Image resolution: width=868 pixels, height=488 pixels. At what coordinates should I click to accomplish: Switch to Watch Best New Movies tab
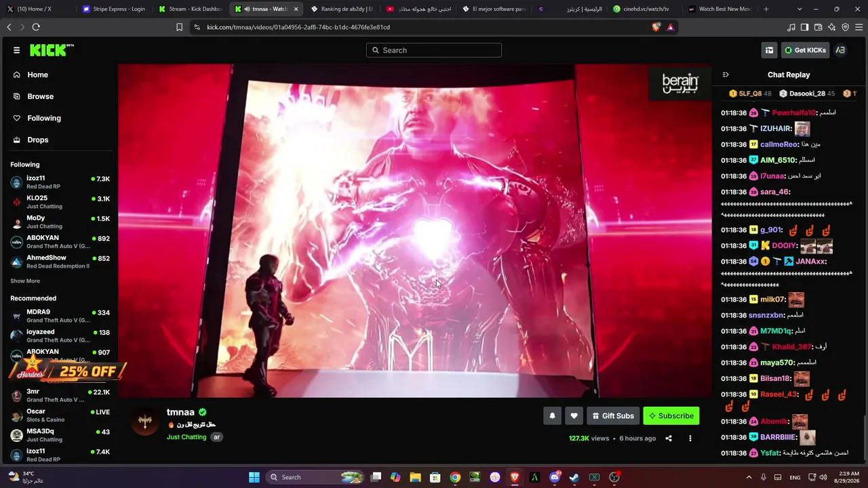(x=720, y=9)
